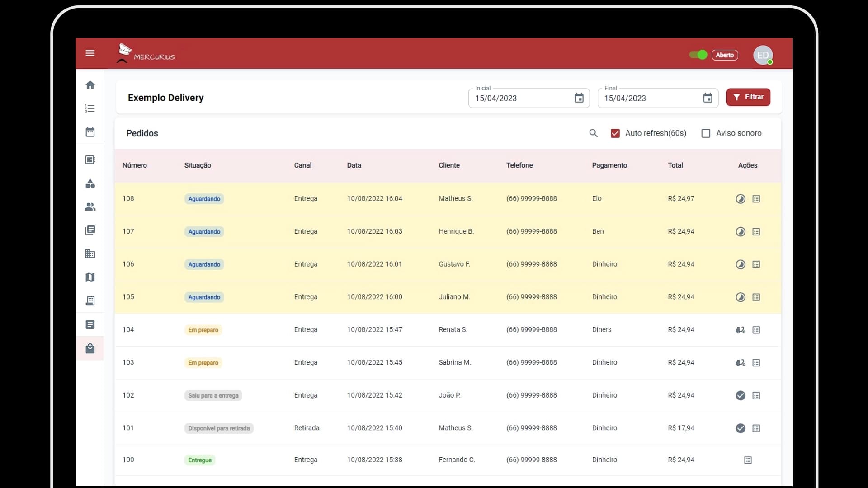Accept order 108 using the clock icon
The image size is (868, 488).
point(740,199)
